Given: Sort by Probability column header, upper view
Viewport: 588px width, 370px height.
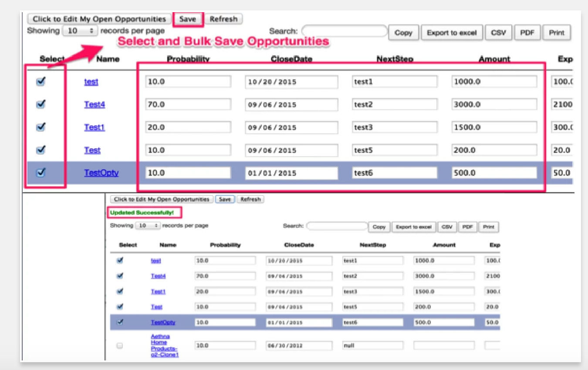Looking at the screenshot, I should [x=188, y=59].
